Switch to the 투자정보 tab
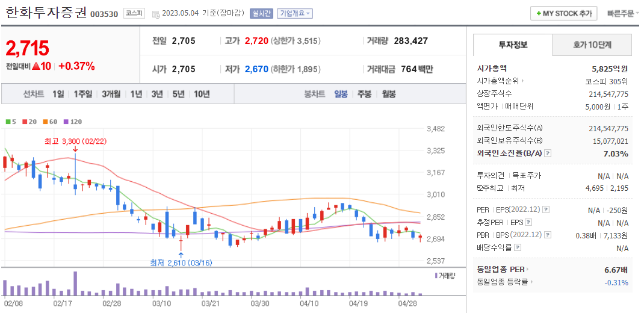644x313 pixels. pyautogui.click(x=513, y=45)
